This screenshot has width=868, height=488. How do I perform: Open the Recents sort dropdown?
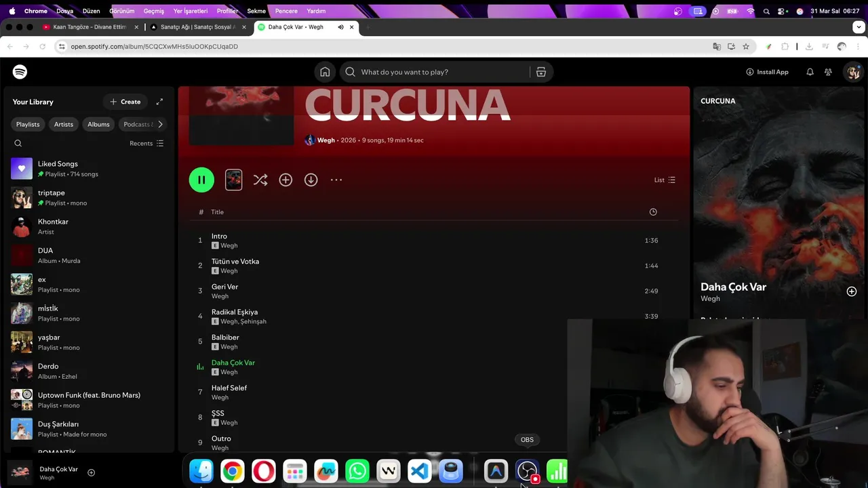(146, 143)
